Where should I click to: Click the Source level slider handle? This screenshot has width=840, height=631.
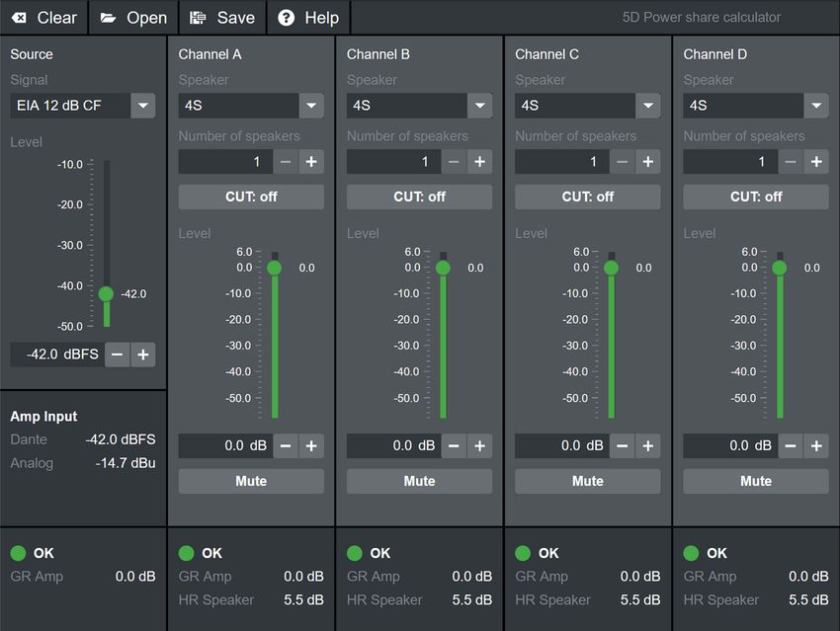click(106, 293)
